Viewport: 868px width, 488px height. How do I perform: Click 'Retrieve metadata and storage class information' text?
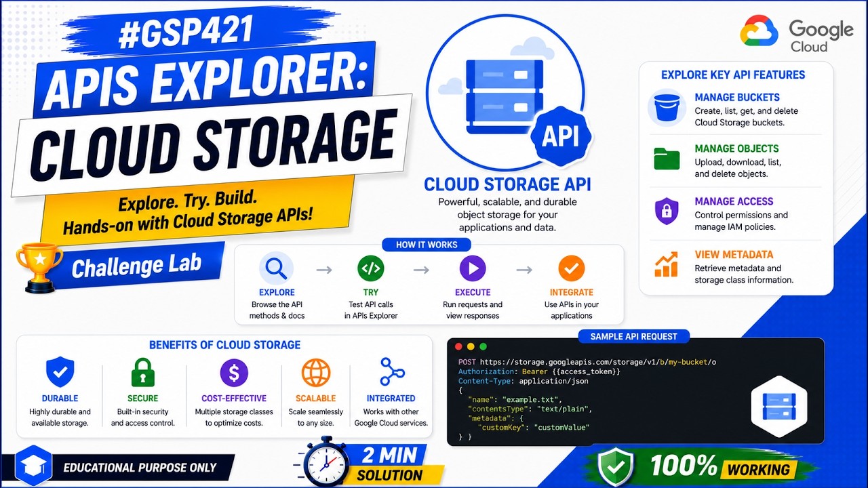click(x=744, y=274)
